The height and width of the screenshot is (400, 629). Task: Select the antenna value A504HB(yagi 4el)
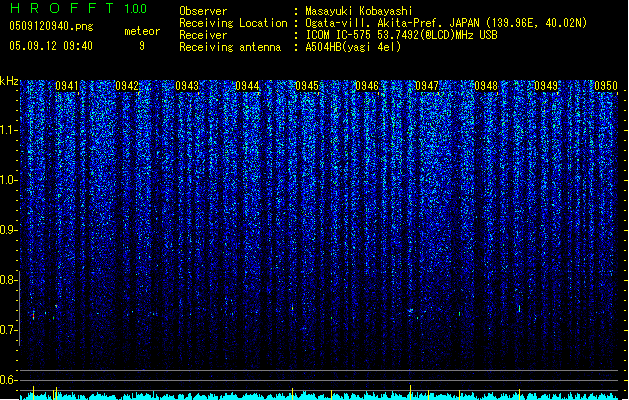[353, 47]
